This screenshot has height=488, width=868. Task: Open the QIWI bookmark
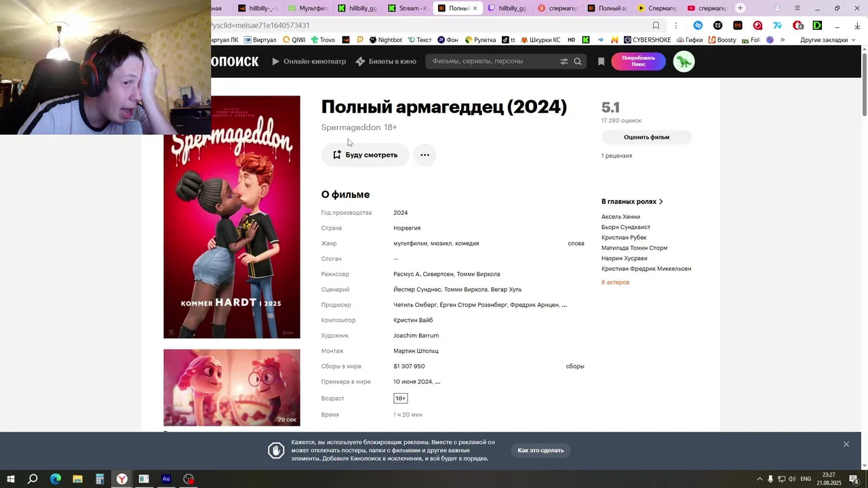[x=294, y=40]
